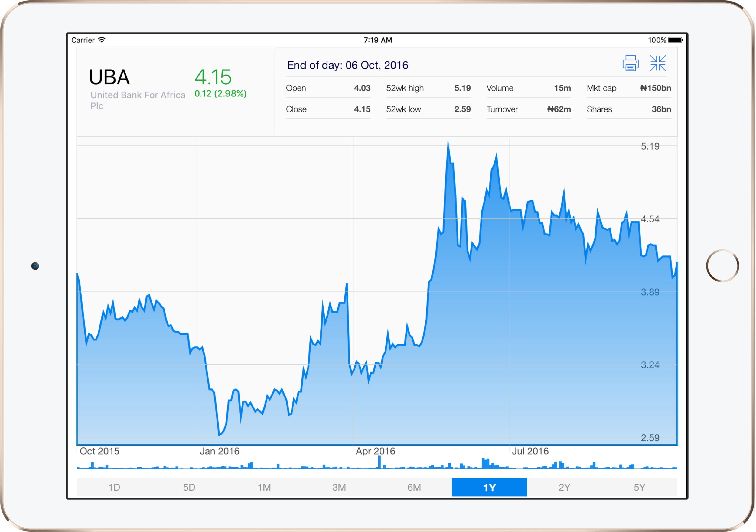Tap the End of day: 06 Oct, 2016 heading
Screen dimensions: 756x532
tap(348, 65)
